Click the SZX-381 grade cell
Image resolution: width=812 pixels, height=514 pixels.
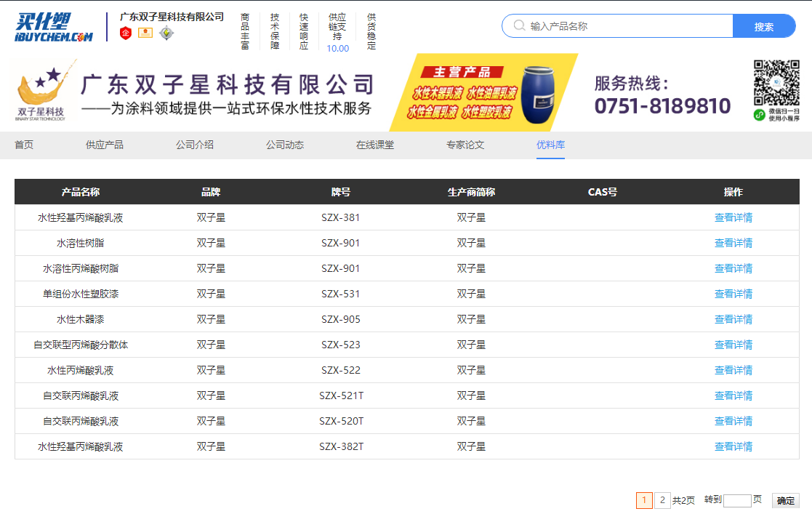click(341, 217)
